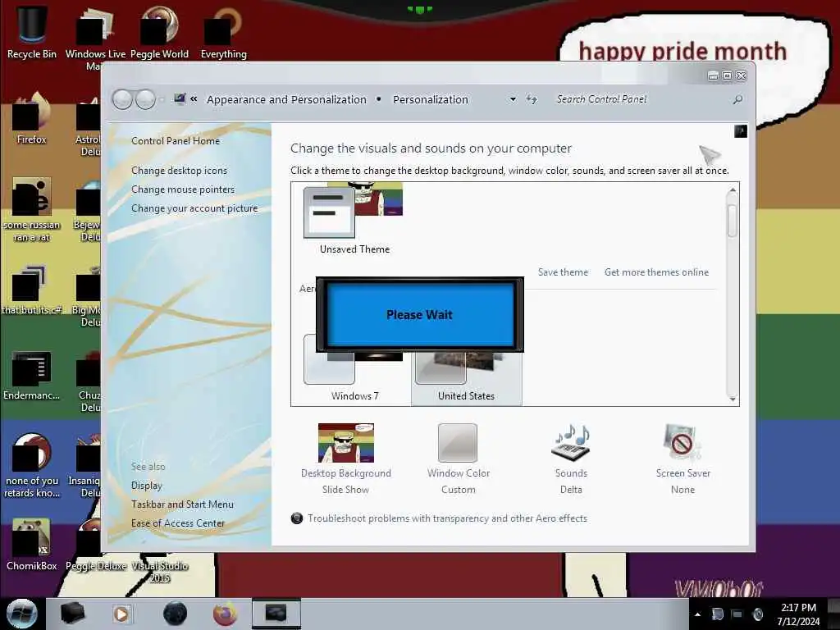This screenshot has width=840, height=630.
Task: Click the Please Wait overlay
Action: coord(419,314)
